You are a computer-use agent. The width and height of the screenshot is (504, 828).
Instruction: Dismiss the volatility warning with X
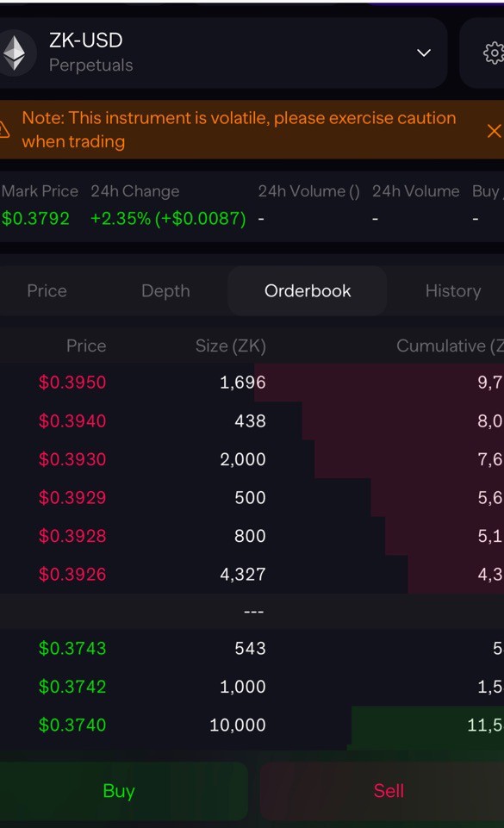494,130
